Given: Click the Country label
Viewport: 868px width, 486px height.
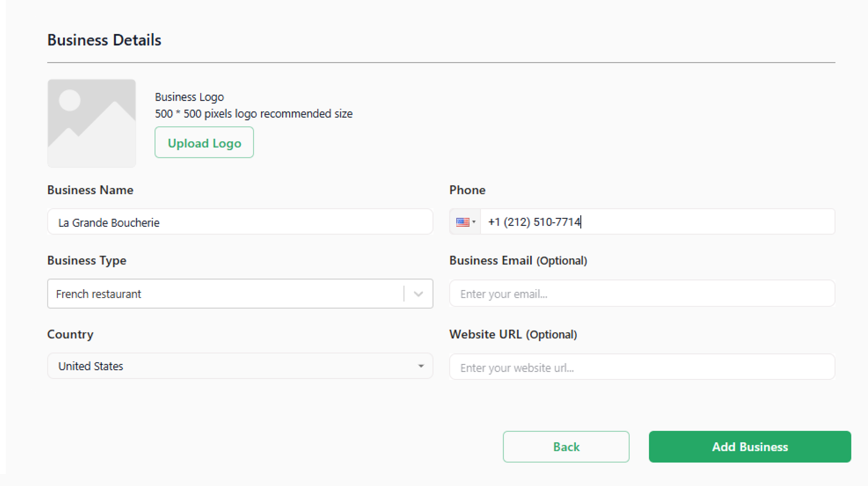Looking at the screenshot, I should pos(71,334).
